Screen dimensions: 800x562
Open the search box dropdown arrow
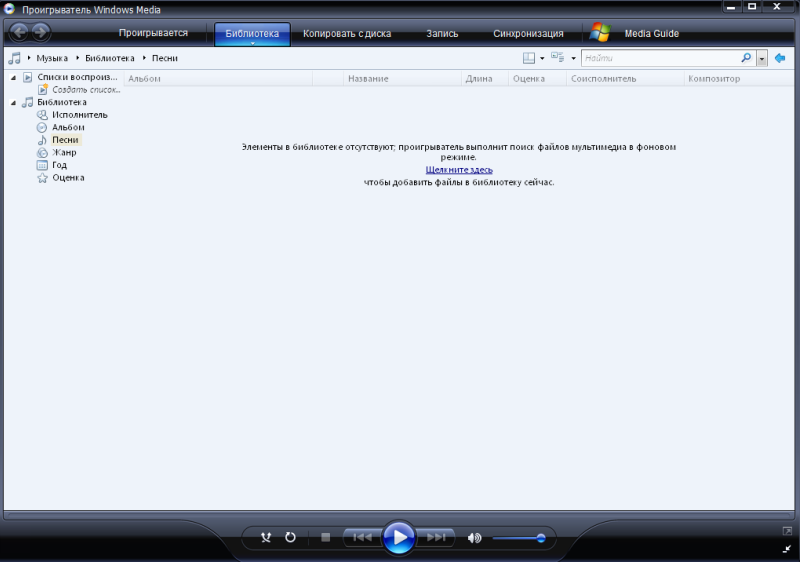tap(762, 58)
